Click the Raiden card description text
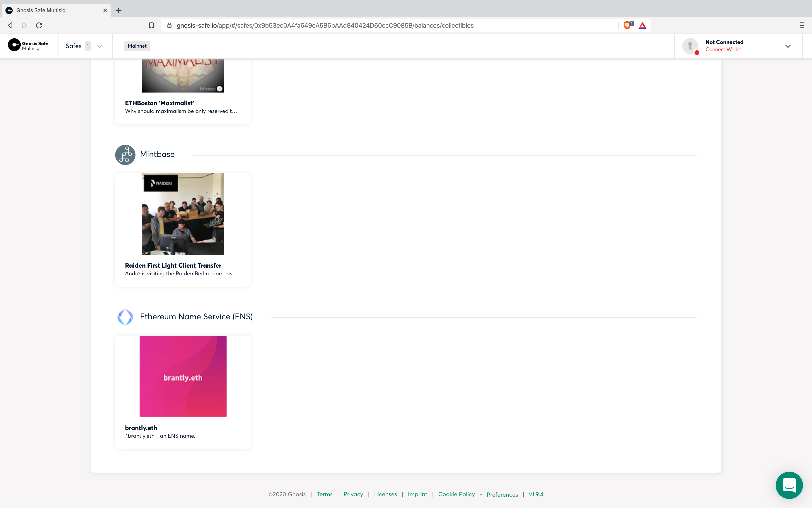812x508 pixels. coord(182,274)
